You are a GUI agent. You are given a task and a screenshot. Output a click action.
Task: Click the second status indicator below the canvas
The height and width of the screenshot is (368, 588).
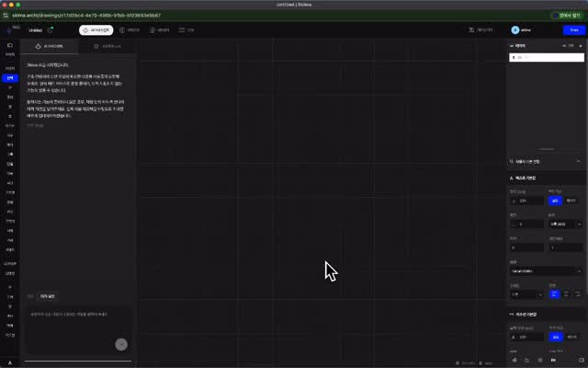tap(486, 363)
